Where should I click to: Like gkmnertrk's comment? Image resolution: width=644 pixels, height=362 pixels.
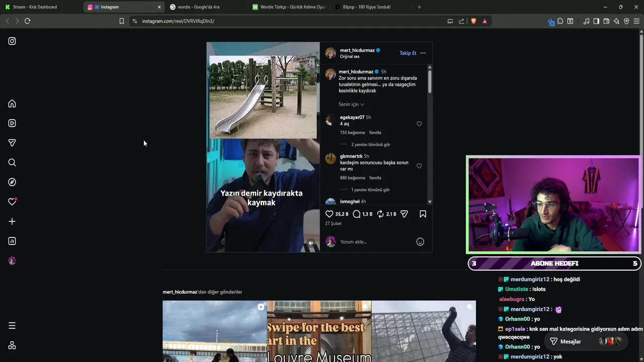(419, 166)
